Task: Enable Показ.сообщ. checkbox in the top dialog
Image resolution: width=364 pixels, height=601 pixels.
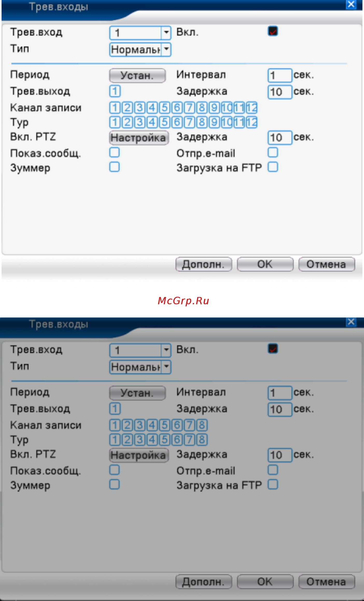Action: click(115, 153)
